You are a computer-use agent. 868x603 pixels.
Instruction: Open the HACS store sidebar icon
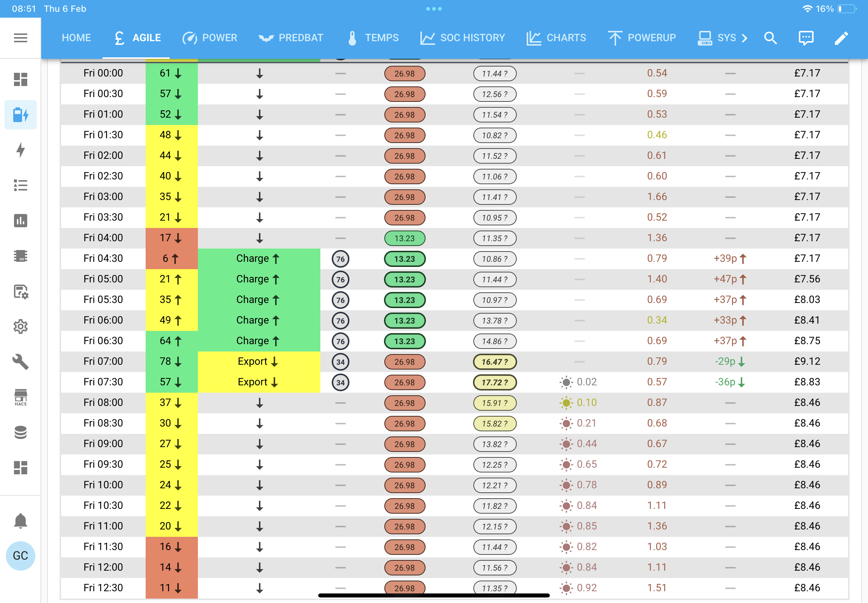pos(20,397)
